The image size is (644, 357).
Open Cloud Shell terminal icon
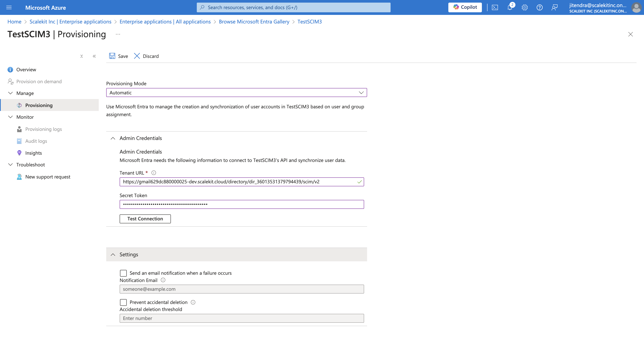pyautogui.click(x=495, y=7)
